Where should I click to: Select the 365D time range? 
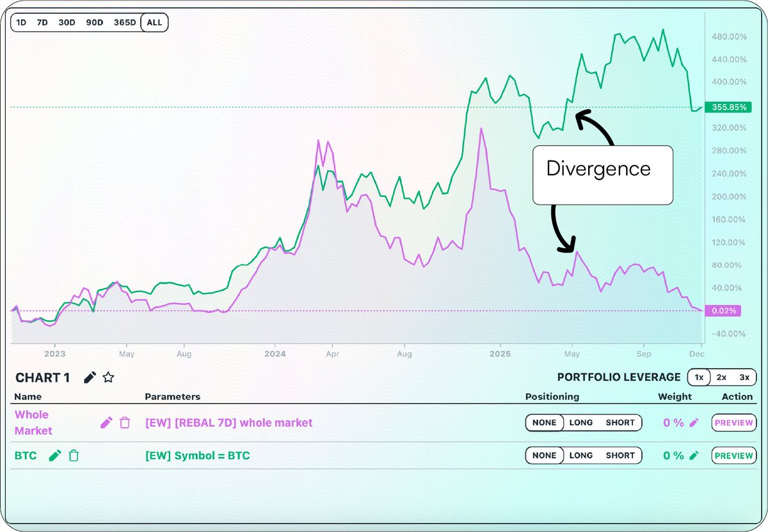pos(125,22)
